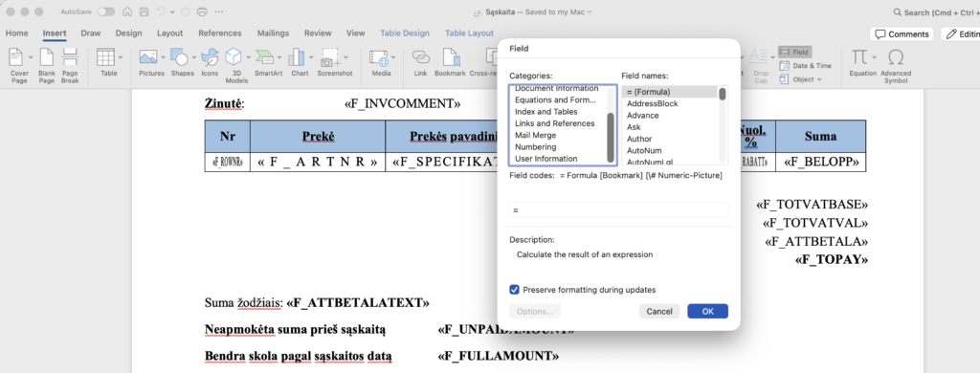980x373 pixels.
Task: Open the Object dropdown in ribbon
Action: point(800,79)
